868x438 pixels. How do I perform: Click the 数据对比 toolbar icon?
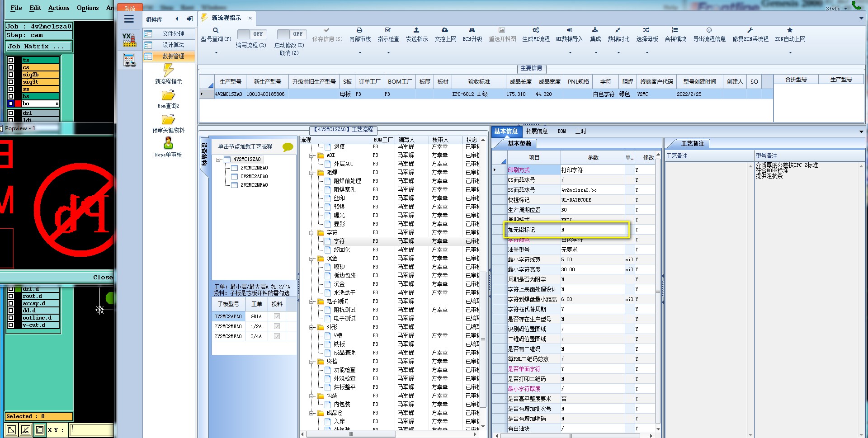[618, 30]
